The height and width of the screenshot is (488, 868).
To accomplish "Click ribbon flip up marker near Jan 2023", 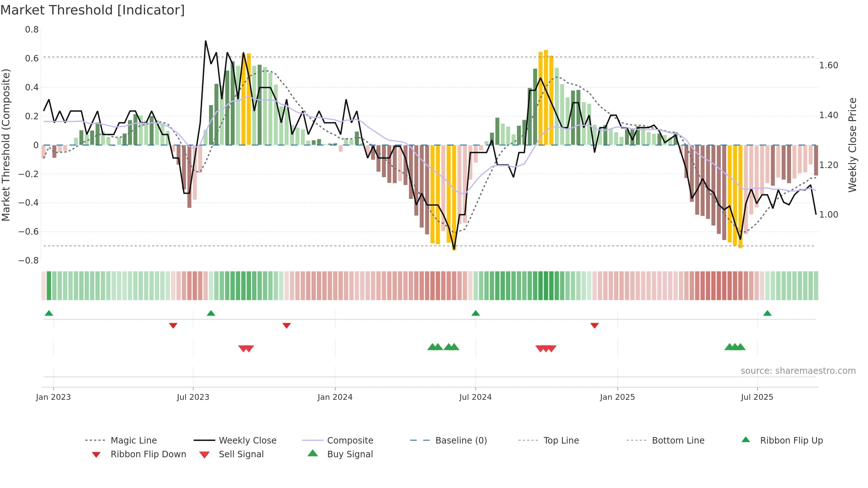I will (49, 313).
